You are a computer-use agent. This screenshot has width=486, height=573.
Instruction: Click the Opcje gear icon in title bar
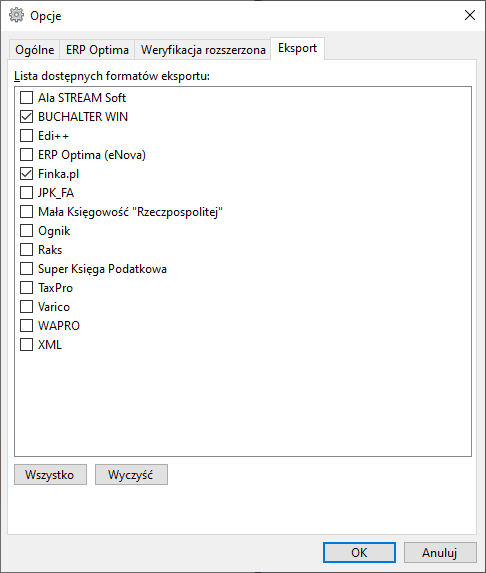pyautogui.click(x=16, y=15)
